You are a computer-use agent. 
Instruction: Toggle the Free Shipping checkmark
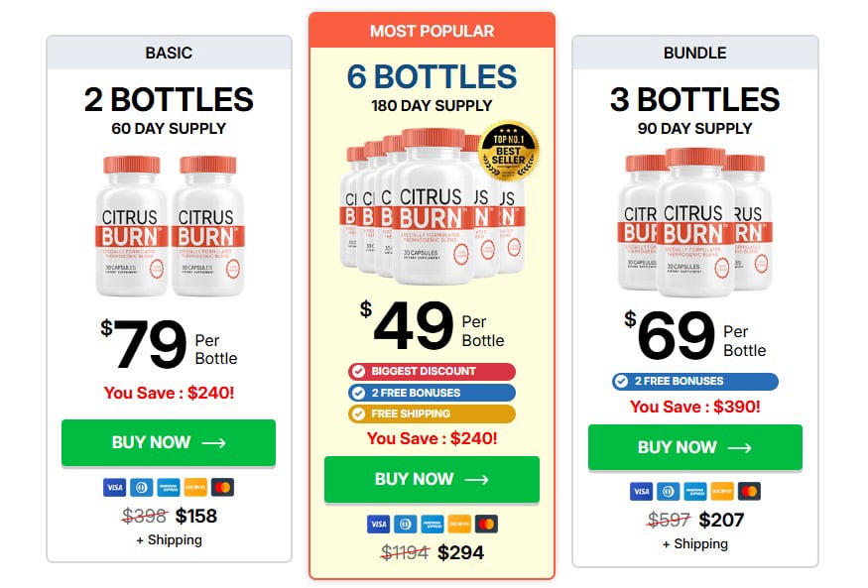click(357, 411)
